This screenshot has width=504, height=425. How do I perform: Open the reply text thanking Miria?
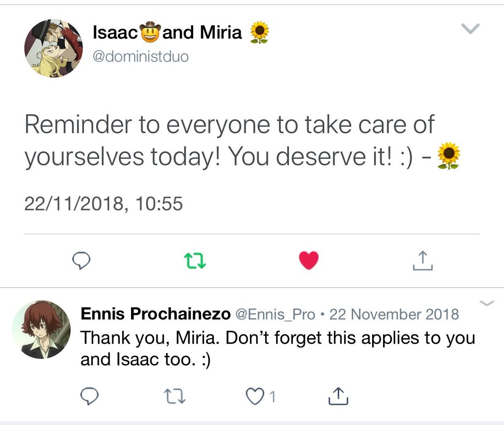coord(277,349)
